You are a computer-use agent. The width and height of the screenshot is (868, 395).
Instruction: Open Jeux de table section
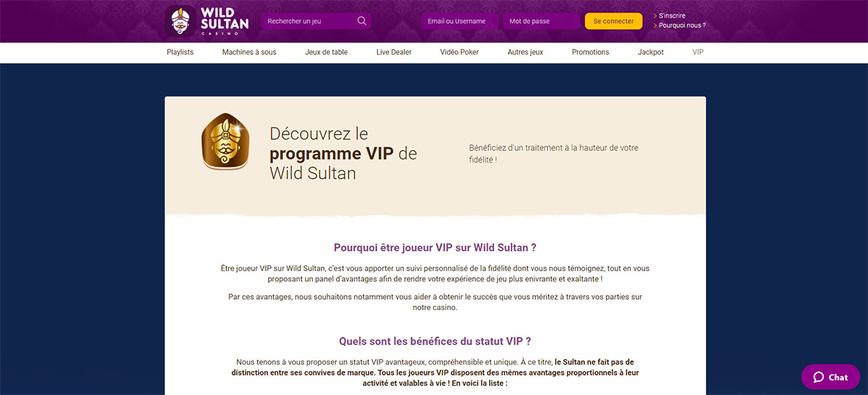pos(326,52)
